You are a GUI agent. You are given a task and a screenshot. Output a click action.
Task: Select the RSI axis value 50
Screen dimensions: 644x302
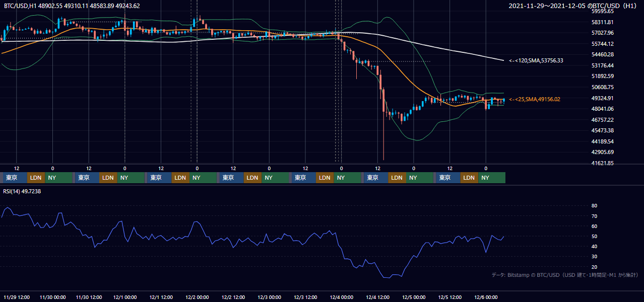[594, 236]
